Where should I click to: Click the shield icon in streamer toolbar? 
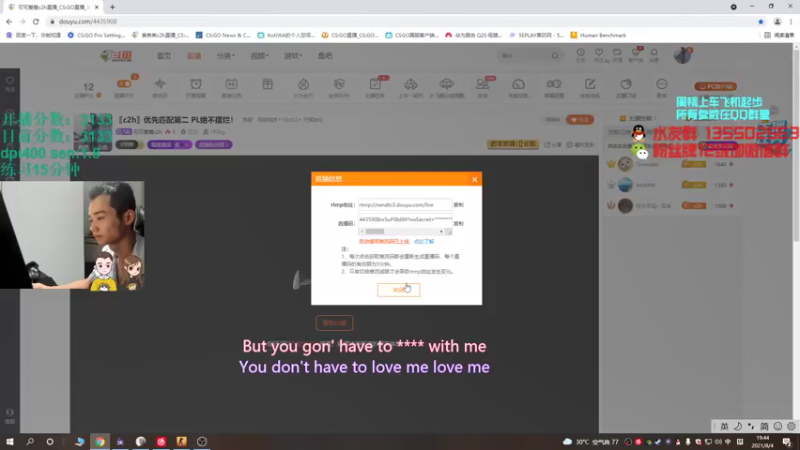pos(339,84)
